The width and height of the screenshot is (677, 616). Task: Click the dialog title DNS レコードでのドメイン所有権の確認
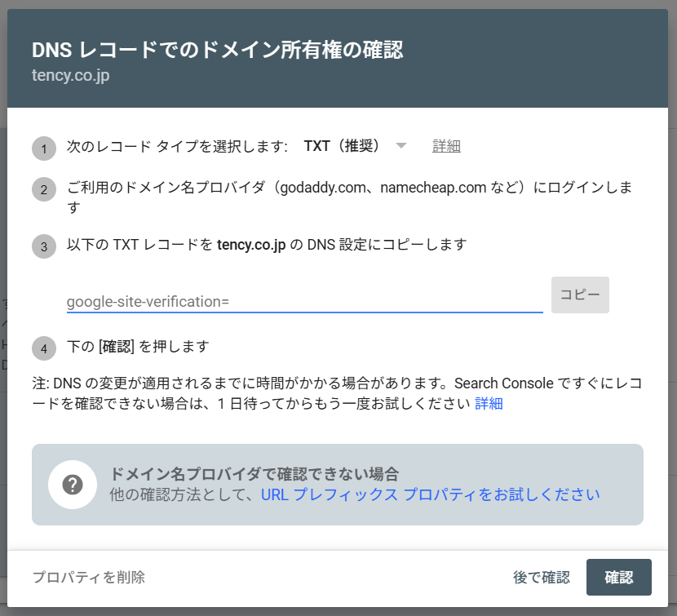coord(217,51)
